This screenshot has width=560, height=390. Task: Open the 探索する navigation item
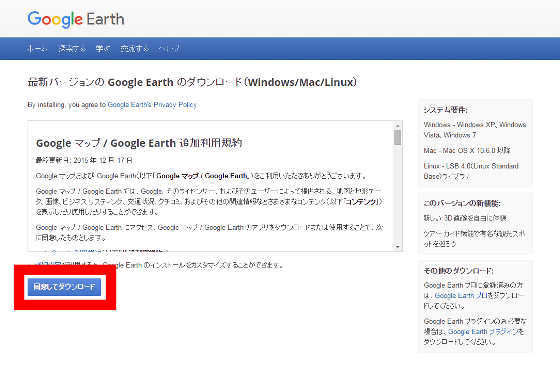72,49
